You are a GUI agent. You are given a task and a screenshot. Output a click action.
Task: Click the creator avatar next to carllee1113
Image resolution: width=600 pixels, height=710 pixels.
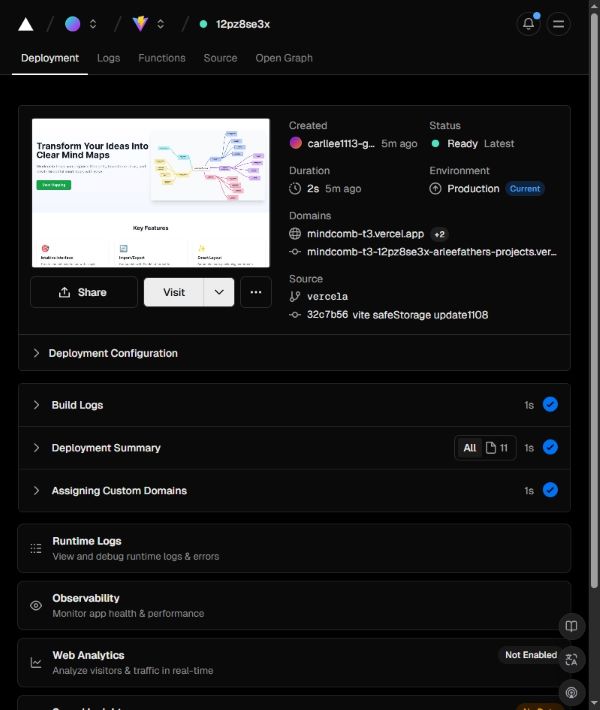click(296, 143)
